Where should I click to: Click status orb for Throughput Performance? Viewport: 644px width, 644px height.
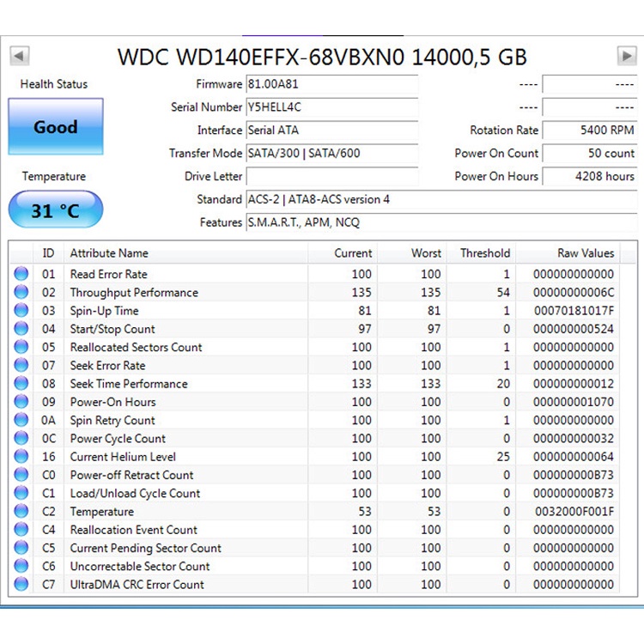tap(21, 292)
